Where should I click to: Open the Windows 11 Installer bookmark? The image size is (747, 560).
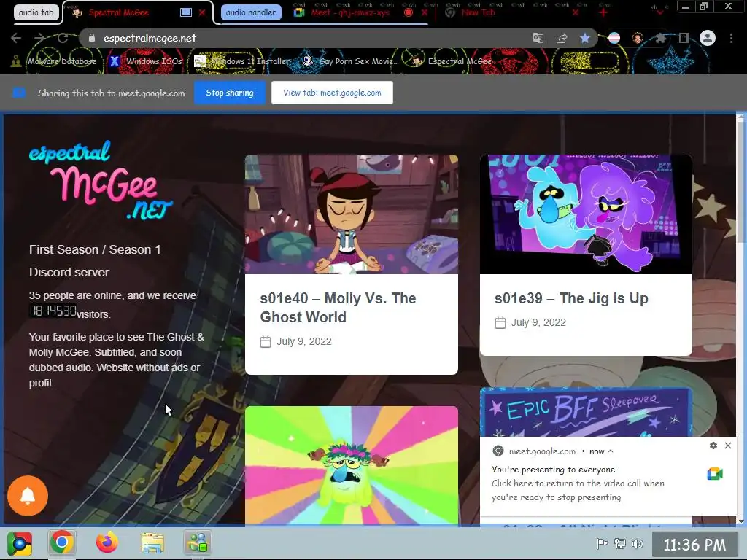242,61
